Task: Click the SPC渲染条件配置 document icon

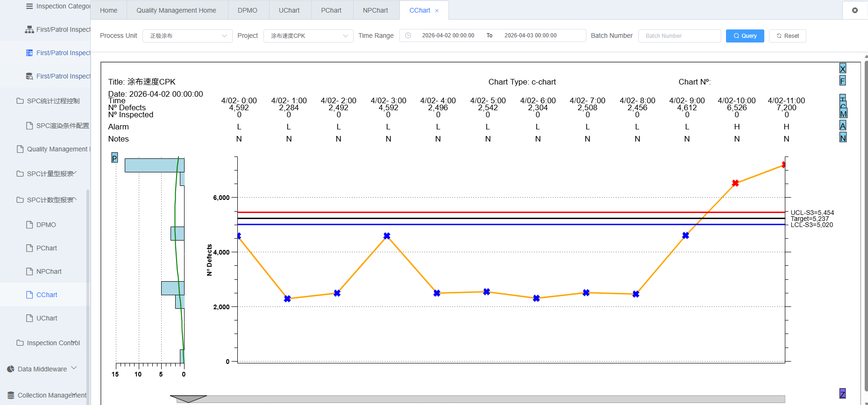Action: (x=29, y=126)
